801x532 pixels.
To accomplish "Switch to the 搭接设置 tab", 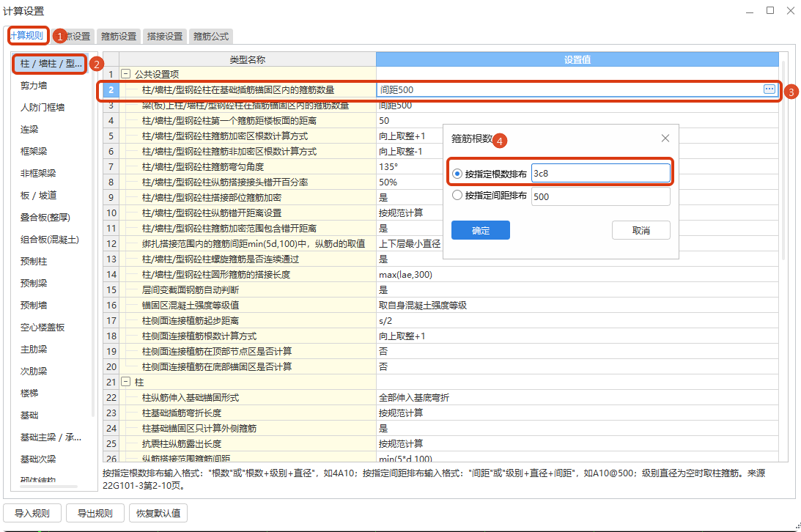I will (x=164, y=36).
